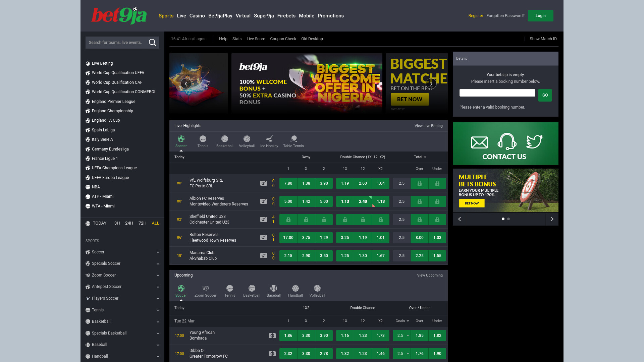
Task: Open Promotions in top navigation
Action: coord(331,16)
